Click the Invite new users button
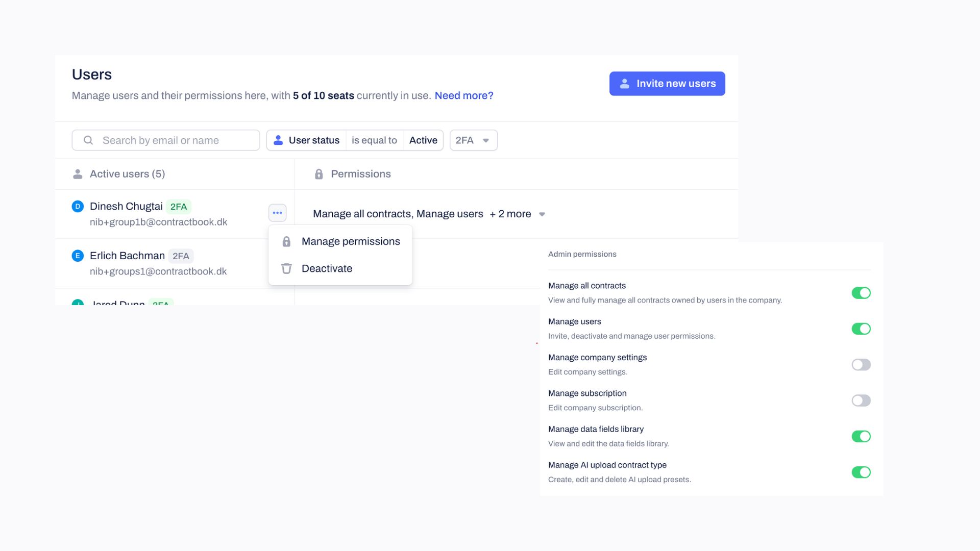This screenshot has height=551, width=980. pos(667,83)
